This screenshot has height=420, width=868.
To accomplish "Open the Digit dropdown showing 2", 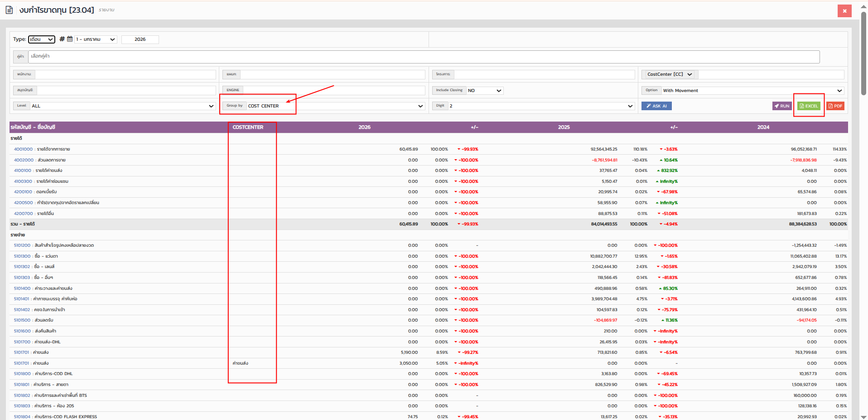I will click(541, 106).
